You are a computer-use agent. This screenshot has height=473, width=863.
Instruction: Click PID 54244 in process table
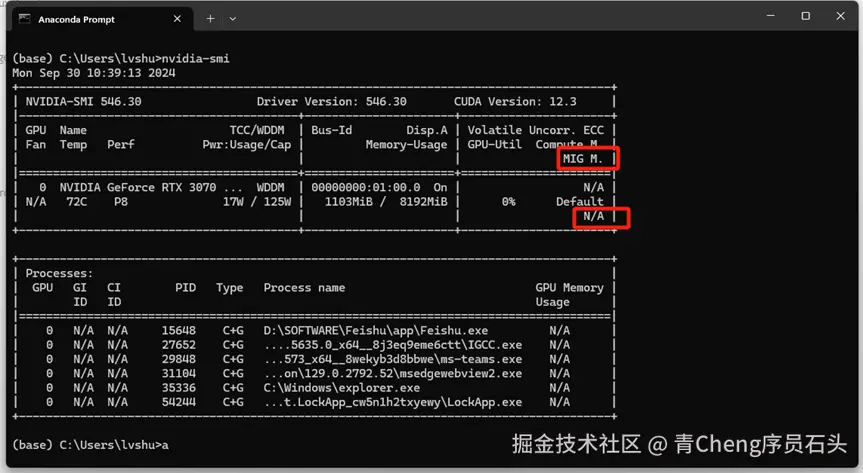coord(179,402)
